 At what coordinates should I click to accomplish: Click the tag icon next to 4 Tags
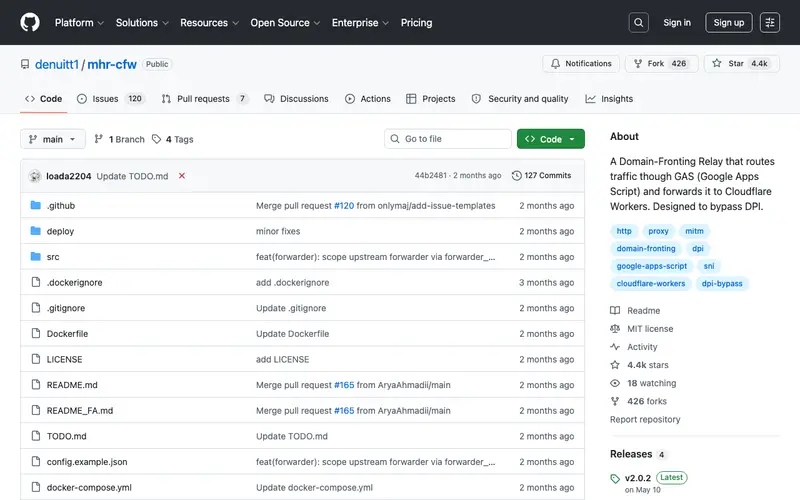click(x=157, y=139)
